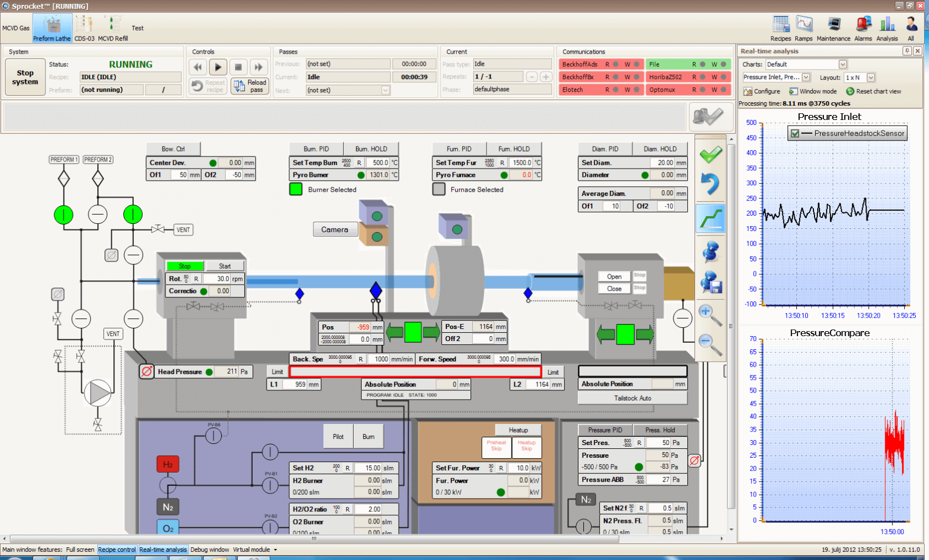Toggle the Furnace Selected indicator box
Image resolution: width=929 pixels, height=560 pixels.
(439, 189)
